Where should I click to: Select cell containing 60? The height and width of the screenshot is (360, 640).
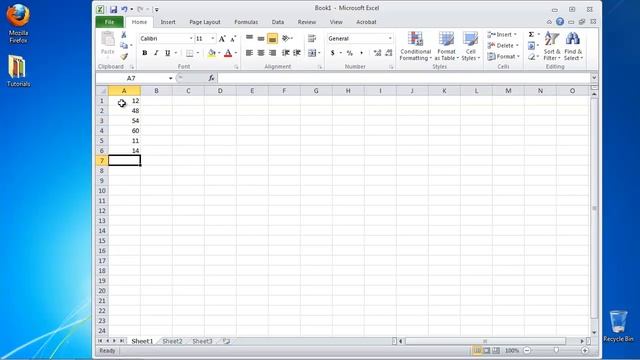[x=124, y=131]
